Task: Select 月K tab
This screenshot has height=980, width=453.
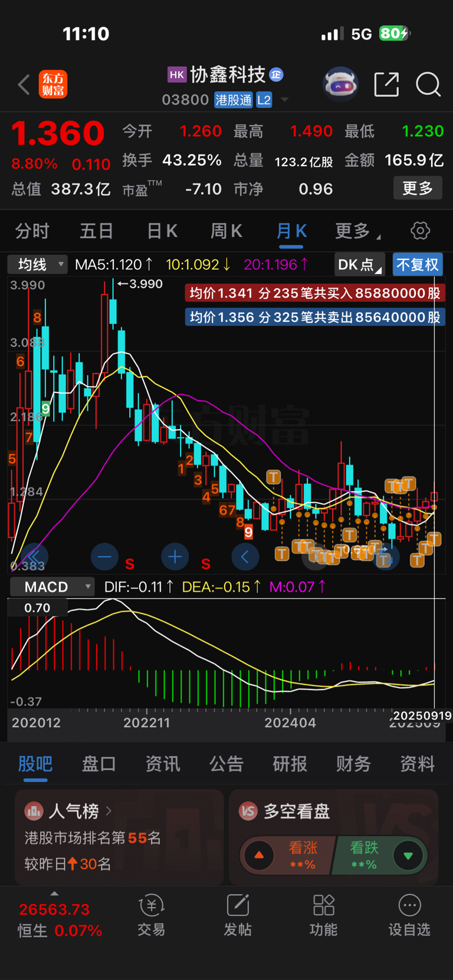Action: (291, 231)
